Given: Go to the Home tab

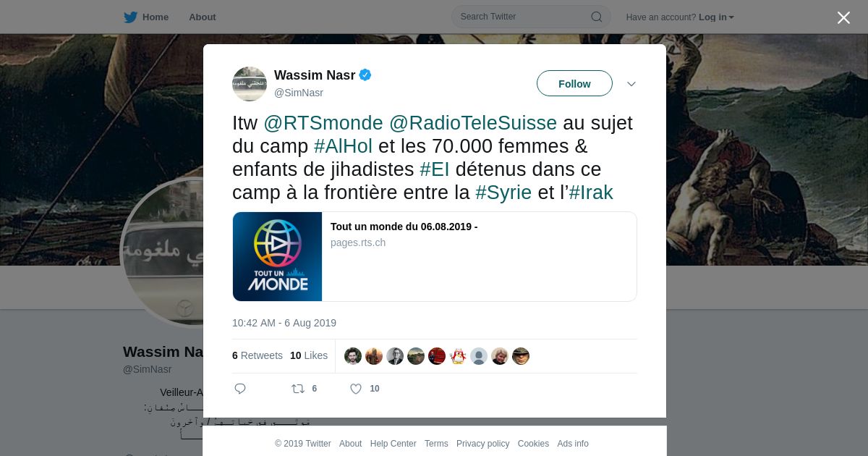Looking at the screenshot, I should click(x=156, y=17).
